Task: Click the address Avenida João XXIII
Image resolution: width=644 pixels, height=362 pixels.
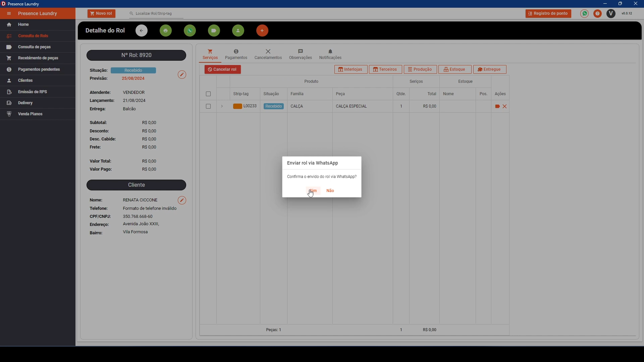Action: point(141,224)
